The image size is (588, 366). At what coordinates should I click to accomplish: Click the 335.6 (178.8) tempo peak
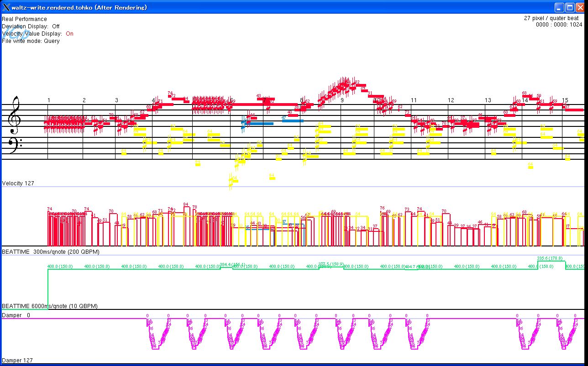point(550,258)
